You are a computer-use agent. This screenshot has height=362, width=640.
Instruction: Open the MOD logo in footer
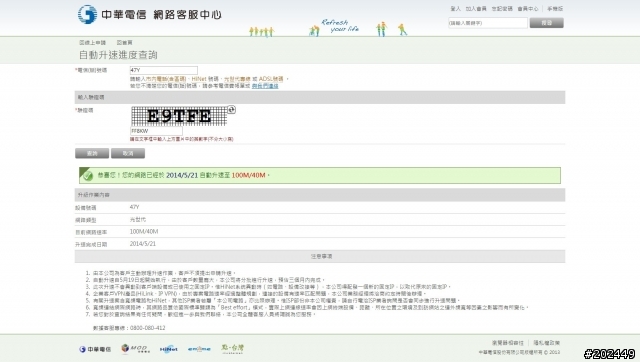(136, 349)
